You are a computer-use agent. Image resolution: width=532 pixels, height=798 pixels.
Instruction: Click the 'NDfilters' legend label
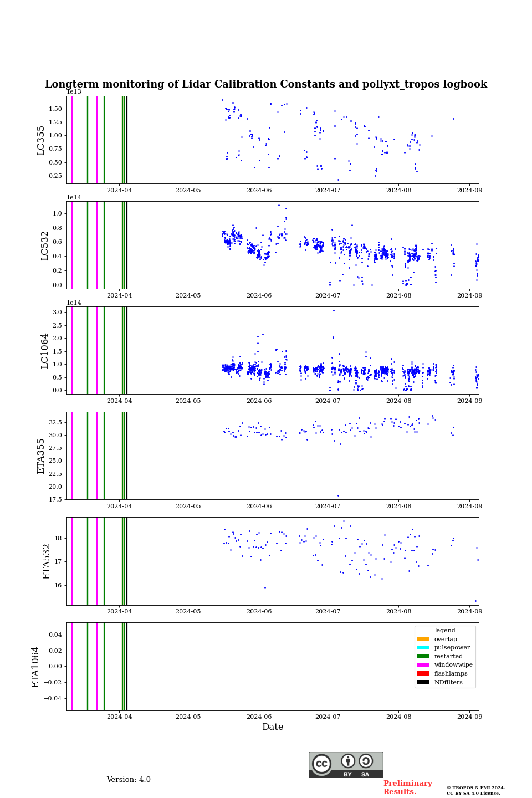[448, 682]
